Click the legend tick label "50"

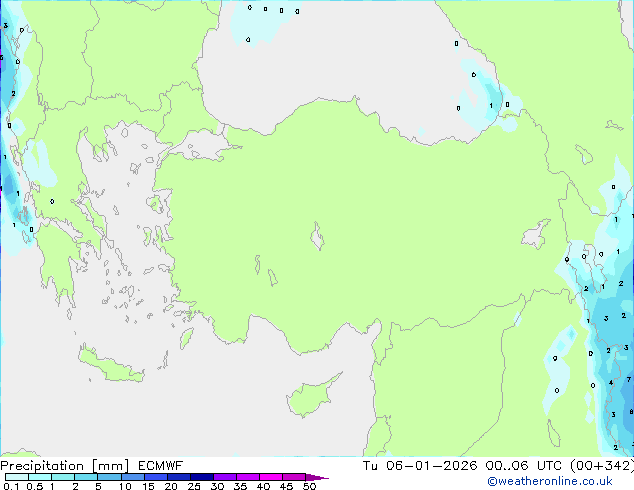[x=309, y=486]
